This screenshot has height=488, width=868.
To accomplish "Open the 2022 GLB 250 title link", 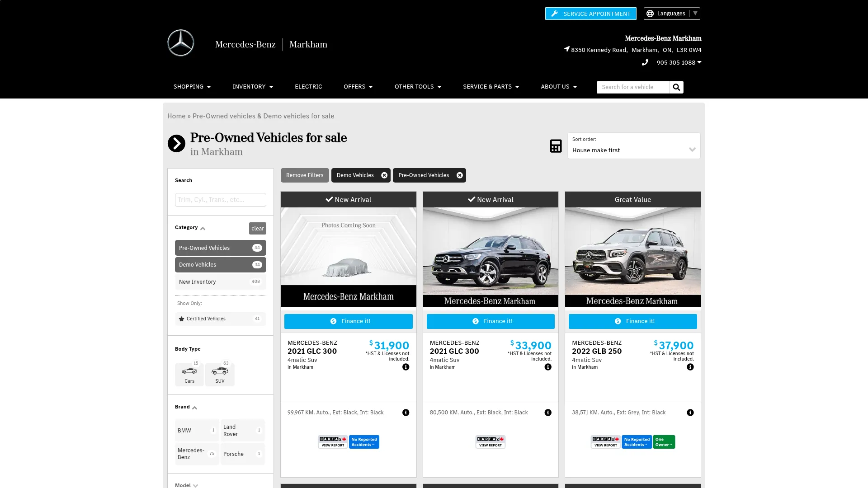I will pos(597,352).
